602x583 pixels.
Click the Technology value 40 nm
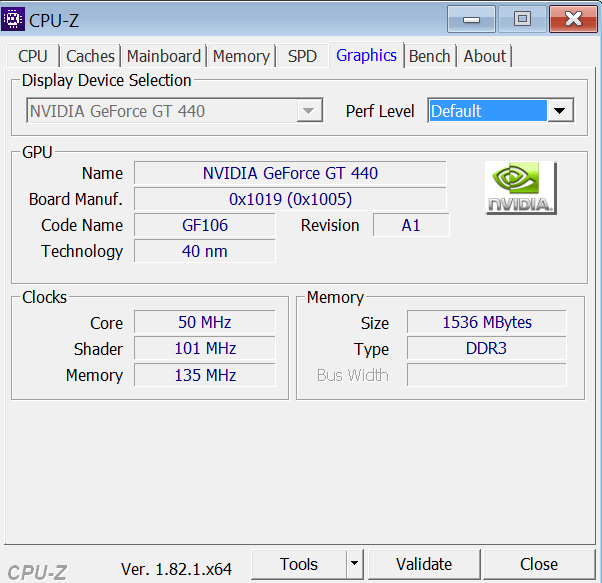coord(205,251)
